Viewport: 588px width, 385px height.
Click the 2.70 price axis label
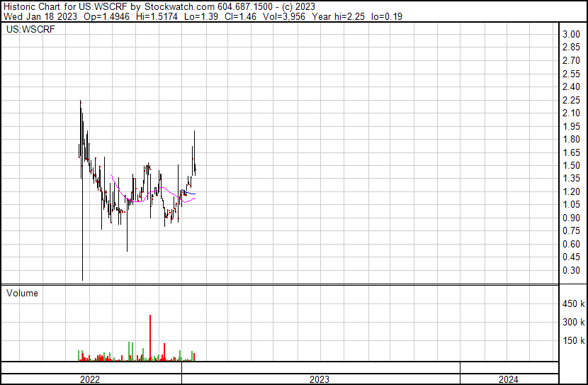coord(572,60)
